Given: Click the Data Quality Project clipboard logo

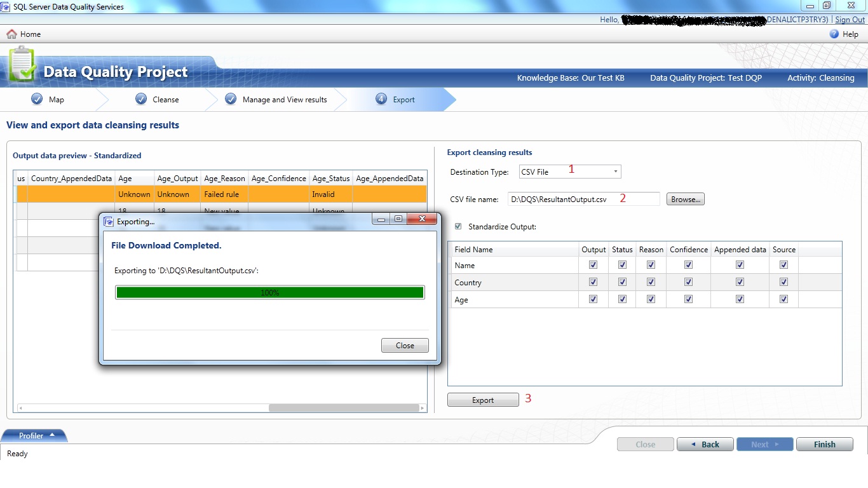Looking at the screenshot, I should click(23, 65).
